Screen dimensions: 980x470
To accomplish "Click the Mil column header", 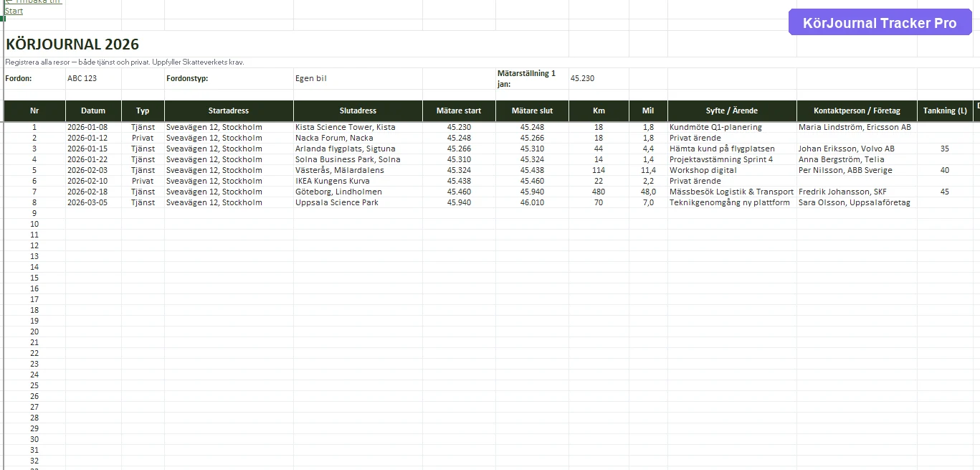I will click(x=648, y=111).
